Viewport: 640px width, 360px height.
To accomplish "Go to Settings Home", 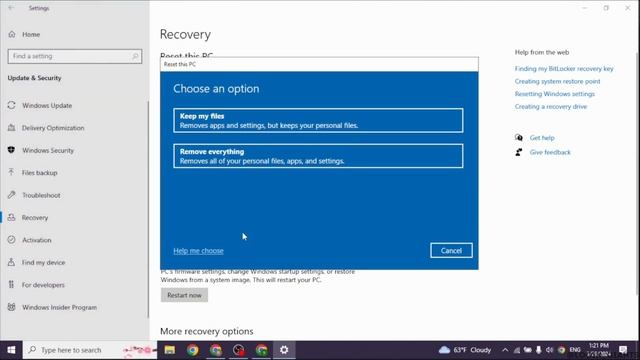I will click(31, 35).
